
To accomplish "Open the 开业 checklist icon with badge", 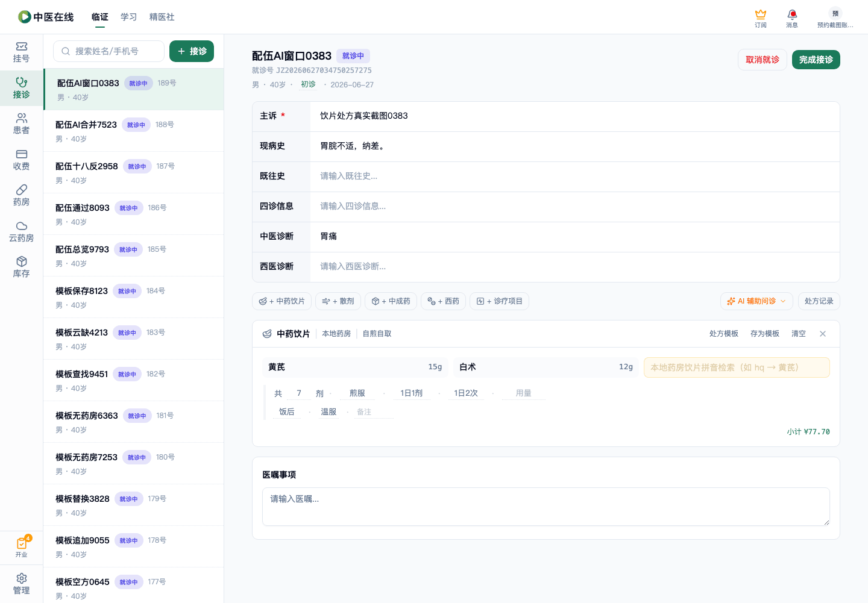I will [21, 547].
